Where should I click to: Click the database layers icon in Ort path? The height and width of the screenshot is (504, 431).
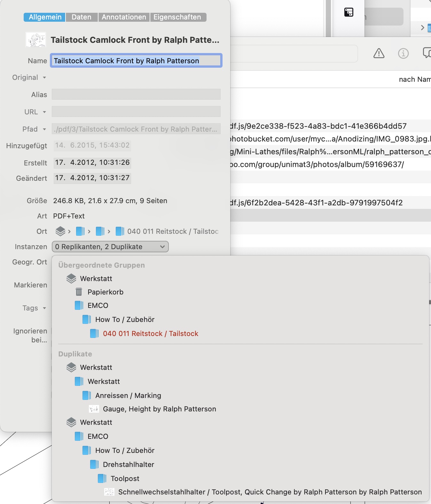[60, 231]
